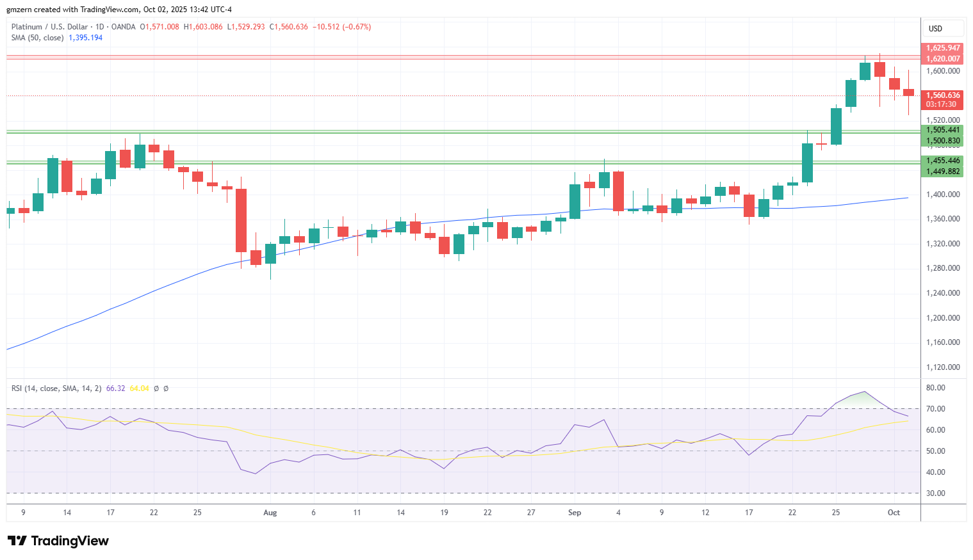Click the RSI (14, close, SMA, 14, 2) legend
The image size is (973, 560).
pyautogui.click(x=56, y=388)
